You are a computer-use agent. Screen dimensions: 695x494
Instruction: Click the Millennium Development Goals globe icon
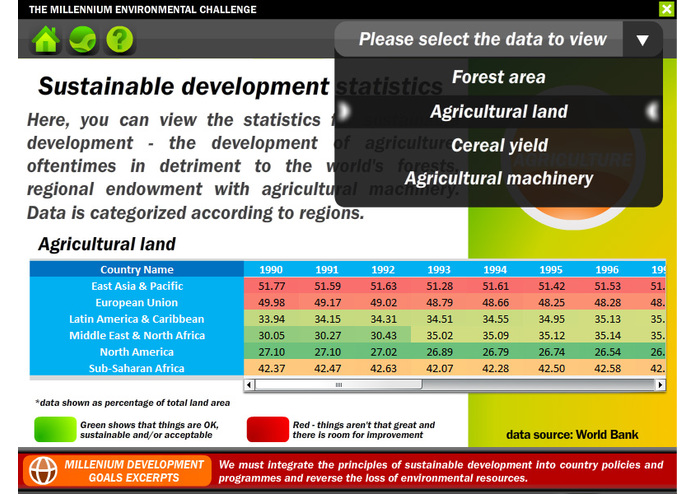(43, 471)
